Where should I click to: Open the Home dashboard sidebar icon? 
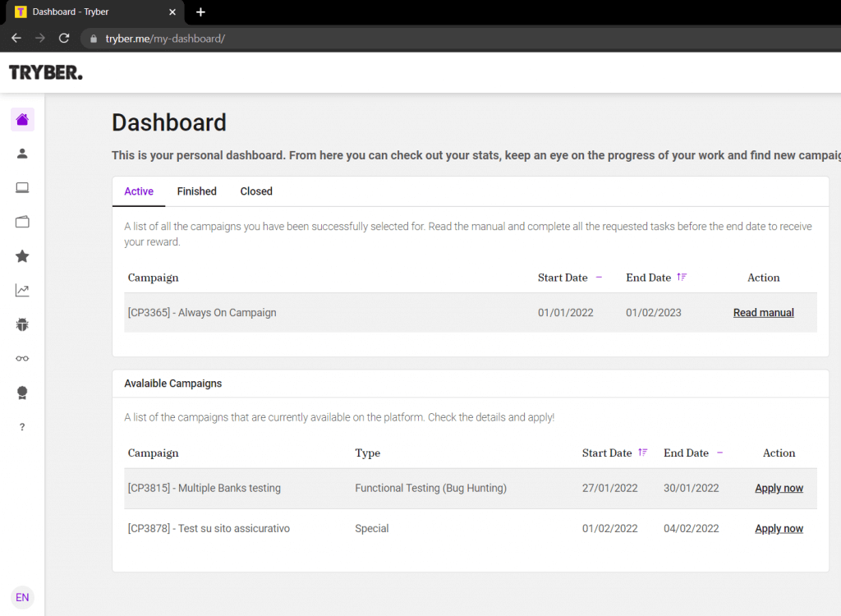point(22,119)
